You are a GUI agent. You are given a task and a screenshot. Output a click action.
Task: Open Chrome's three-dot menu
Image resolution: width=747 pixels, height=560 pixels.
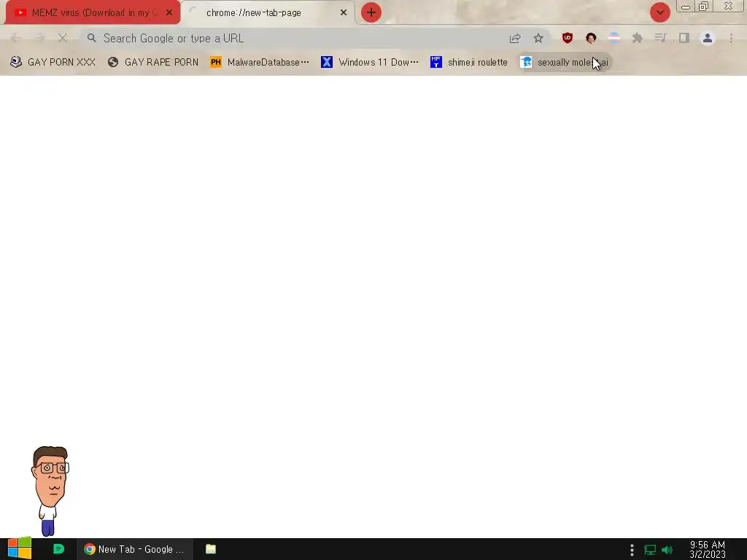(x=731, y=38)
